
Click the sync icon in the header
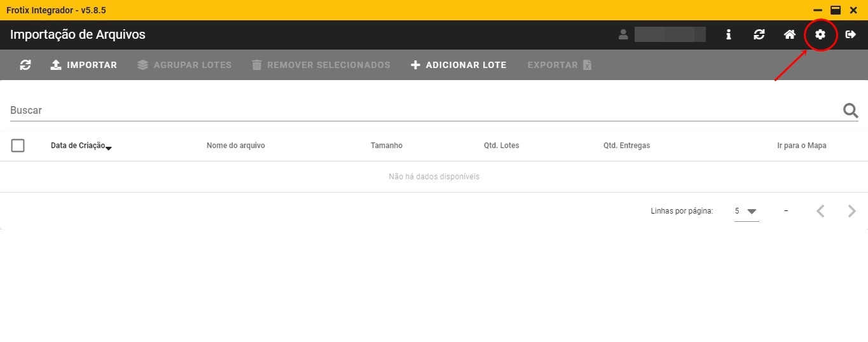759,34
